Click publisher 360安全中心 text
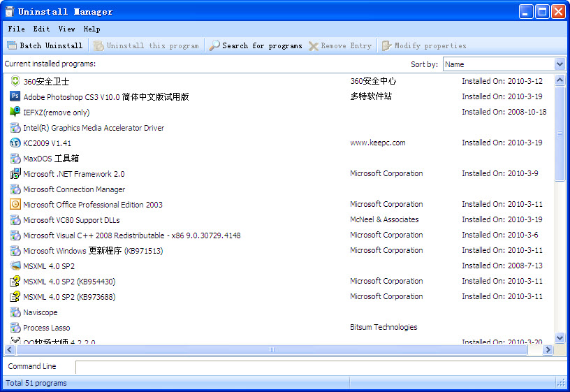 click(373, 81)
